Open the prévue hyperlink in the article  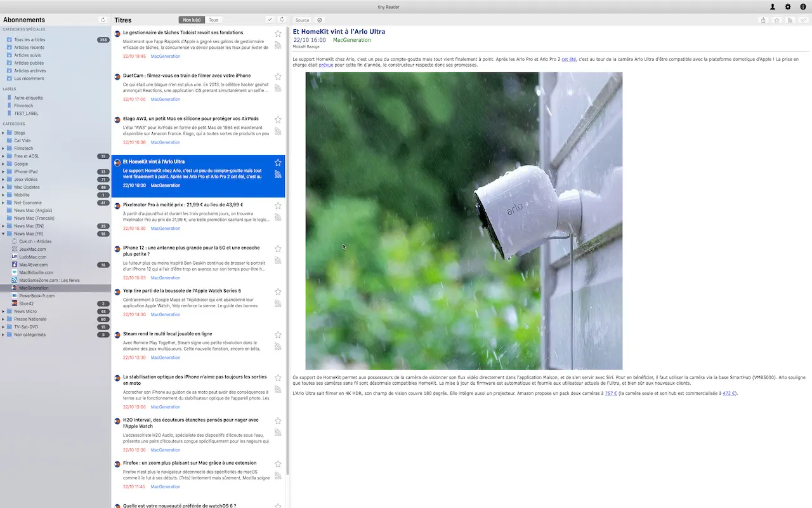(325, 64)
